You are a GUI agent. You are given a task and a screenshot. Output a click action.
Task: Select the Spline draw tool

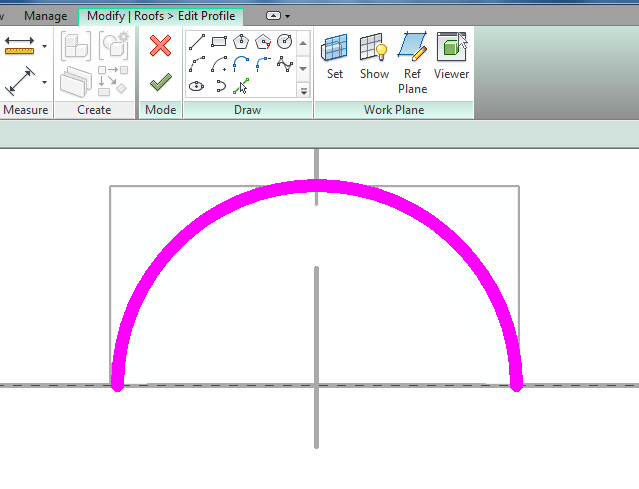284,64
